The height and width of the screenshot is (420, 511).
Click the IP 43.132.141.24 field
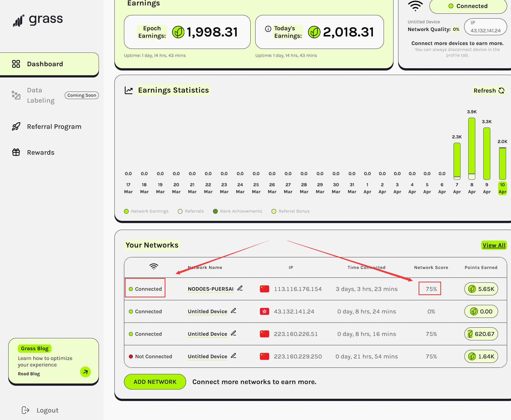(485, 27)
